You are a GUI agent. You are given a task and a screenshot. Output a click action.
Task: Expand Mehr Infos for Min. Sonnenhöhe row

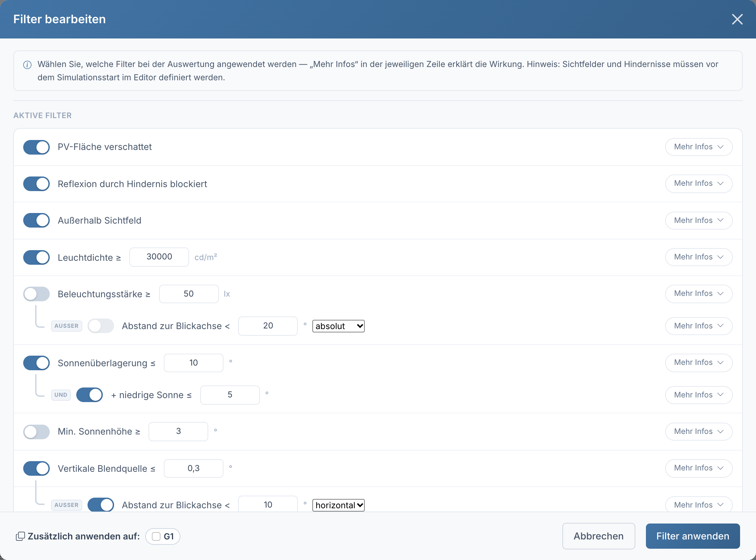point(699,432)
